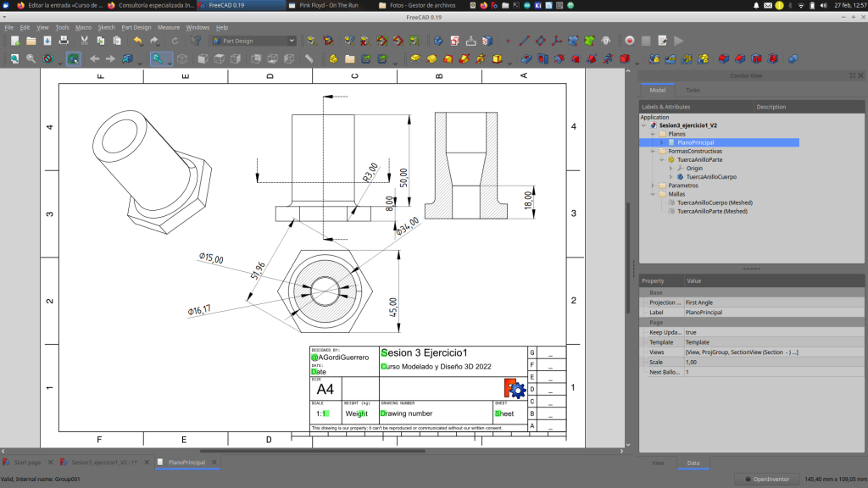Expand the PlanoPrincipal tree node
The width and height of the screenshot is (868, 488).
click(x=662, y=142)
